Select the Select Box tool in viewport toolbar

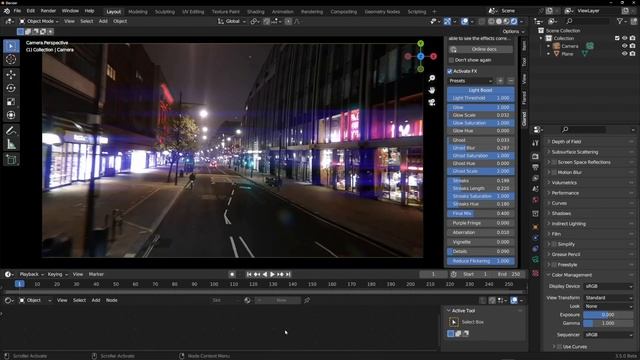pyautogui.click(x=11, y=46)
